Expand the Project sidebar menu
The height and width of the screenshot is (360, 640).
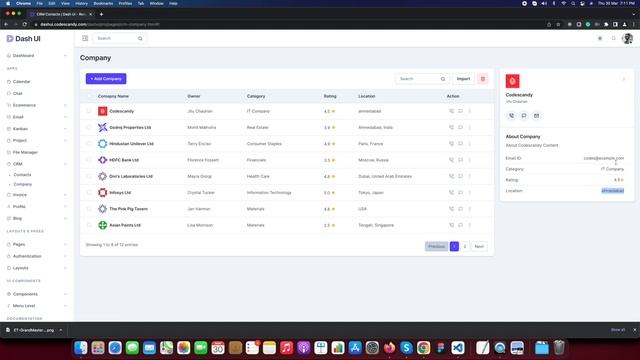37,140
